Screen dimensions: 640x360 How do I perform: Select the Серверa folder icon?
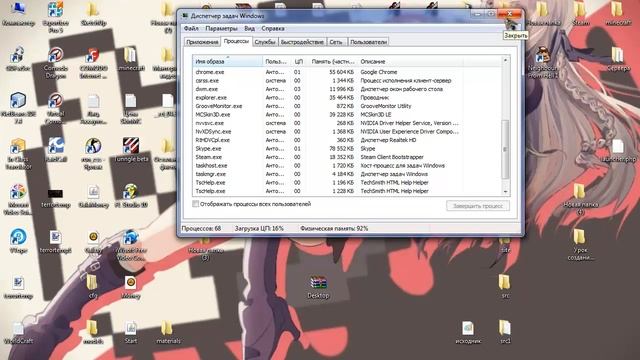618,59
